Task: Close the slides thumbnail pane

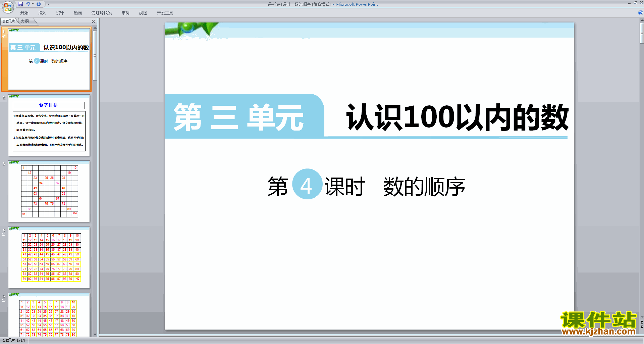Action: point(94,21)
